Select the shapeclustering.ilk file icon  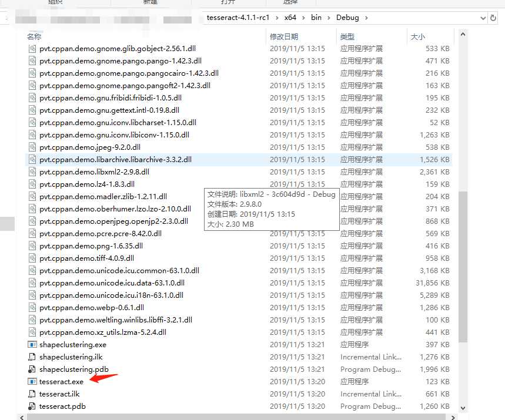(32, 357)
